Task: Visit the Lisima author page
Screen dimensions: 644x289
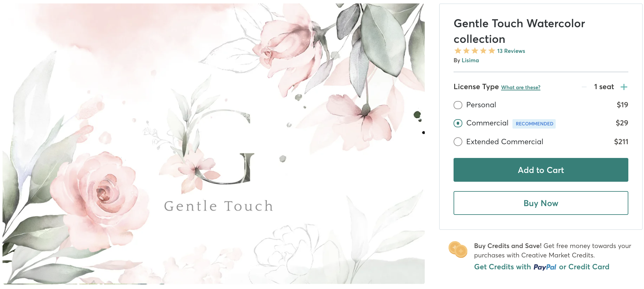Action: coord(470,60)
